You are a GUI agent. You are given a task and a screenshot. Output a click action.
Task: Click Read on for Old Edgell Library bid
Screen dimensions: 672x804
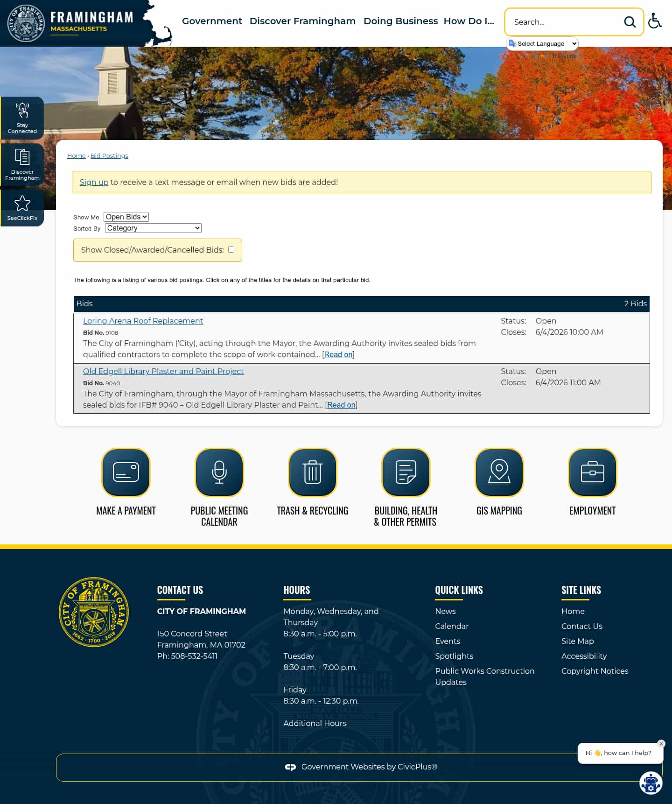341,405
